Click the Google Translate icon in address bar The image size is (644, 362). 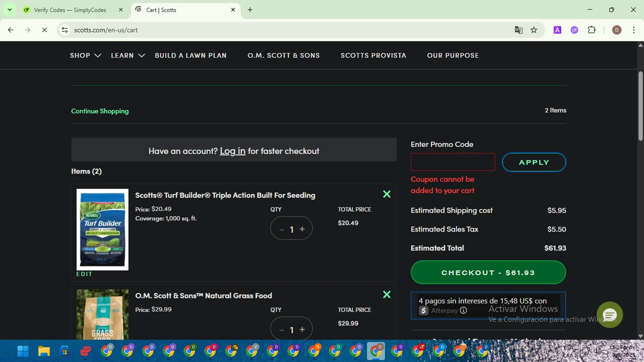(519, 30)
